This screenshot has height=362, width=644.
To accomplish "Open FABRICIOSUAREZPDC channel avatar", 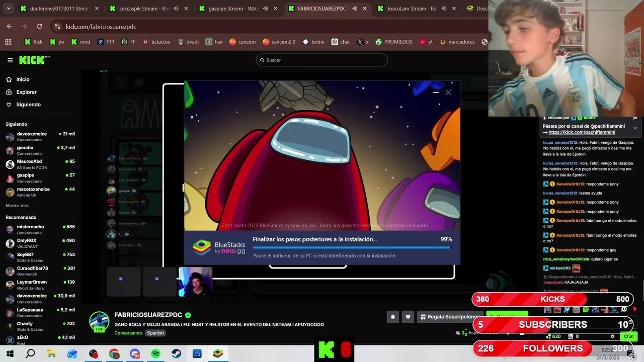I will pos(99,321).
